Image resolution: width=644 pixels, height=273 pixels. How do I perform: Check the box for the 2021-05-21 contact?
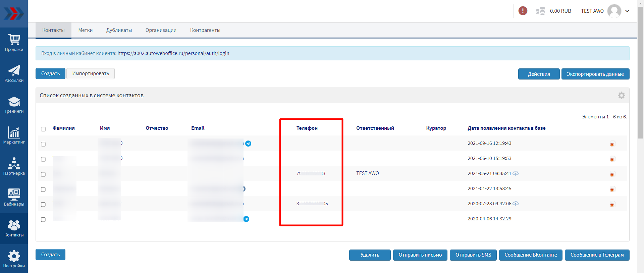(x=43, y=174)
